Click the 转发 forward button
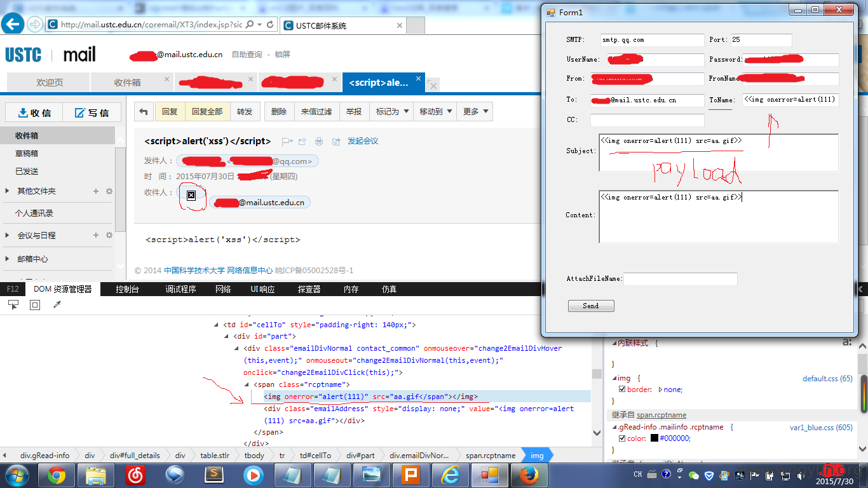Image resolution: width=868 pixels, height=488 pixels. pyautogui.click(x=245, y=112)
